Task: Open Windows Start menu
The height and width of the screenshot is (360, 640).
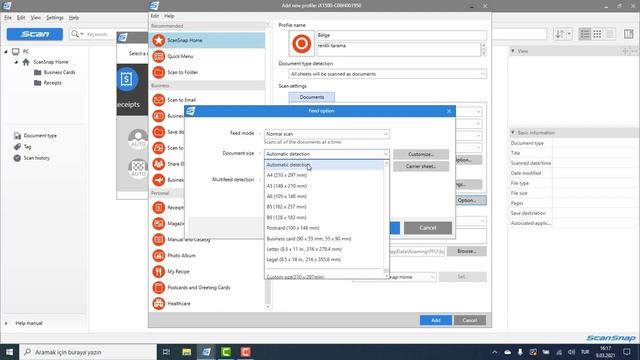Action: 9,352
